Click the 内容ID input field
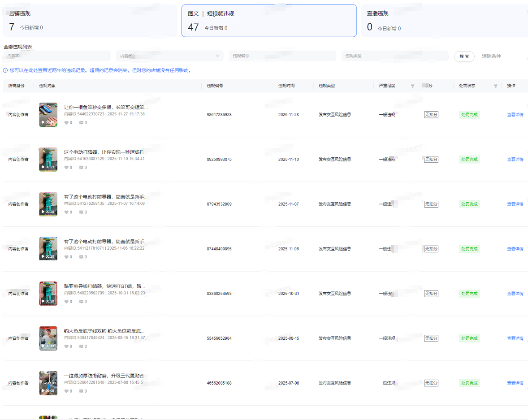Viewport: 528px width, 420px height. [57, 56]
